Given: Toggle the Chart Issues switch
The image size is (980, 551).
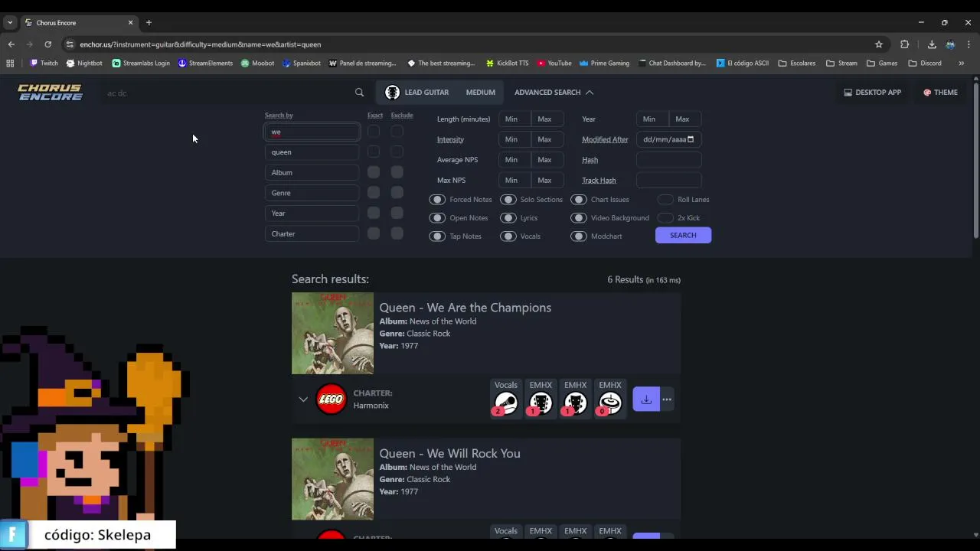Looking at the screenshot, I should click(579, 200).
